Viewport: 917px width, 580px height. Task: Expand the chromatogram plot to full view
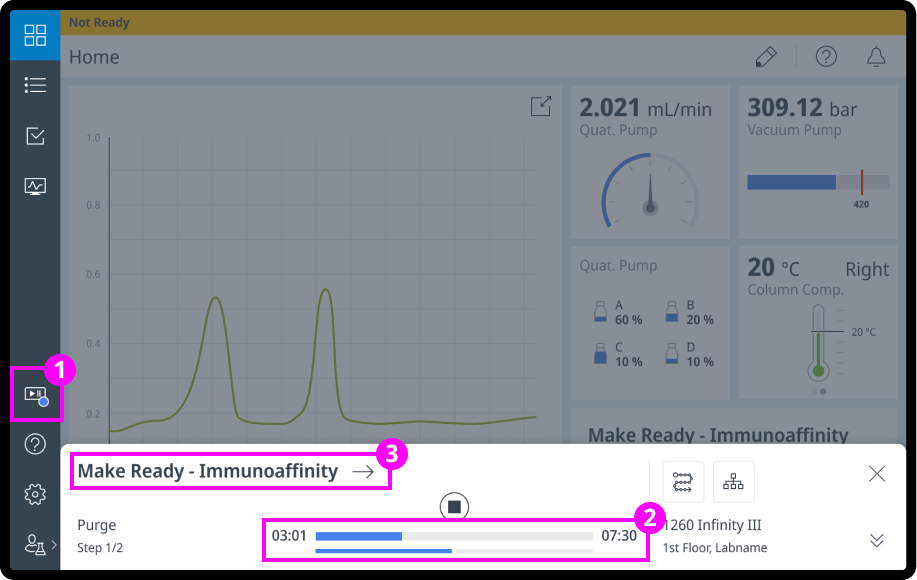540,107
